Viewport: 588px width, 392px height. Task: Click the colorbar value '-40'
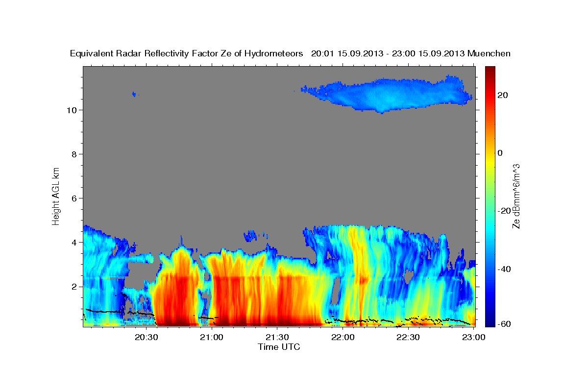(x=504, y=269)
